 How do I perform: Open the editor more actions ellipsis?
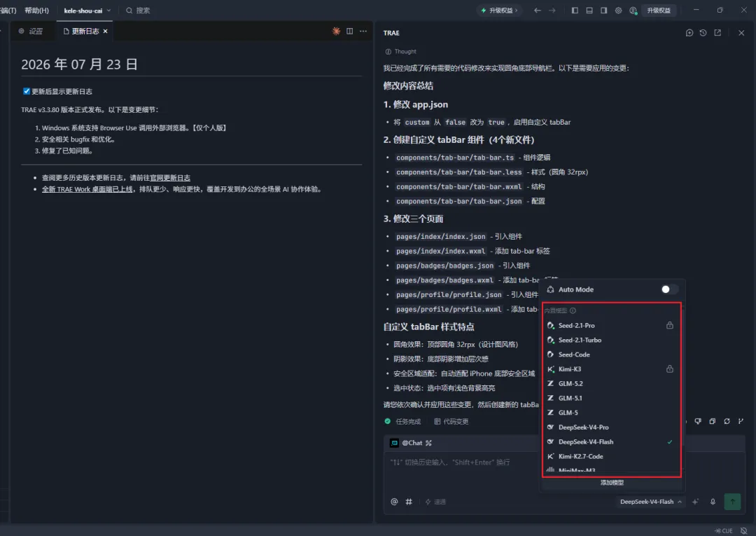tap(363, 31)
